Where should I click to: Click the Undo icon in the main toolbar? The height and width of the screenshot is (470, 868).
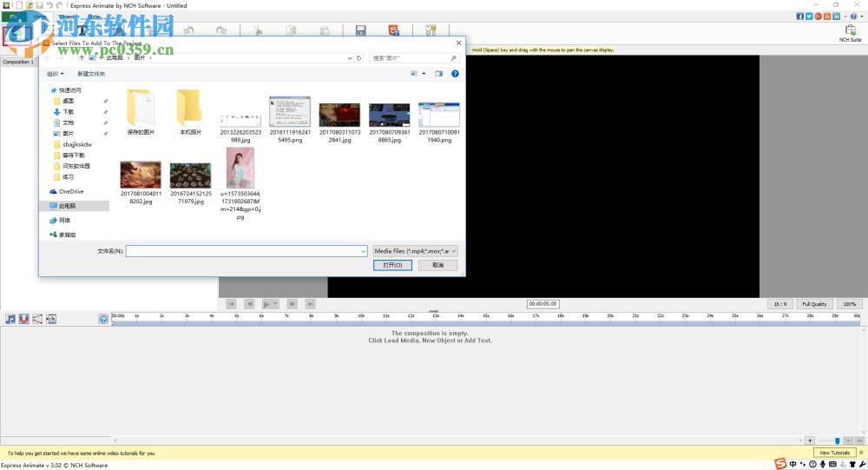tap(188, 30)
